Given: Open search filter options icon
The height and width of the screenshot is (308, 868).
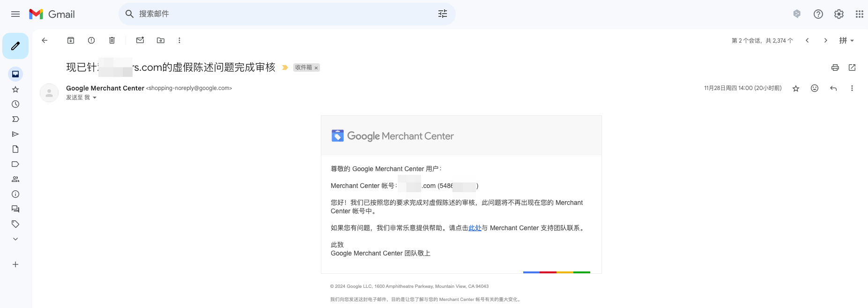Looking at the screenshot, I should point(443,14).
